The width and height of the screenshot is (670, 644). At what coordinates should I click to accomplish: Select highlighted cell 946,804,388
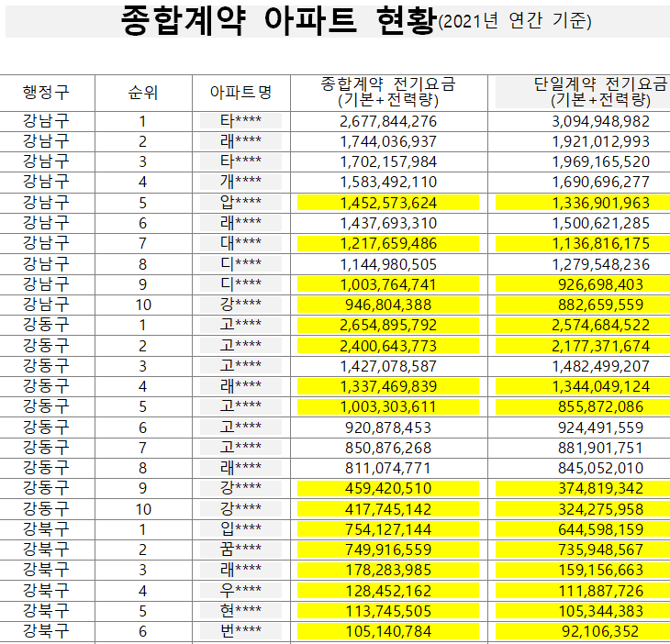click(388, 305)
